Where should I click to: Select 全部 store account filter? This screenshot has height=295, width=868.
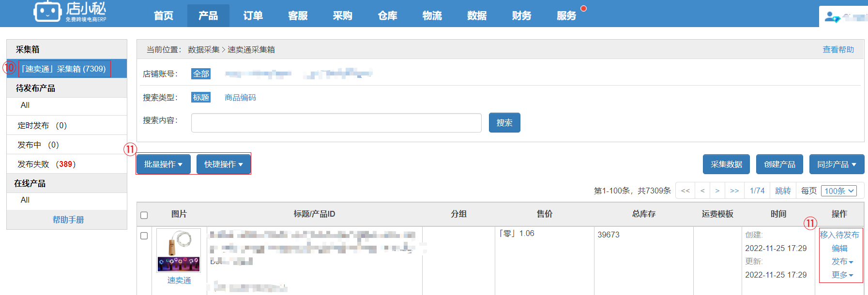point(201,74)
